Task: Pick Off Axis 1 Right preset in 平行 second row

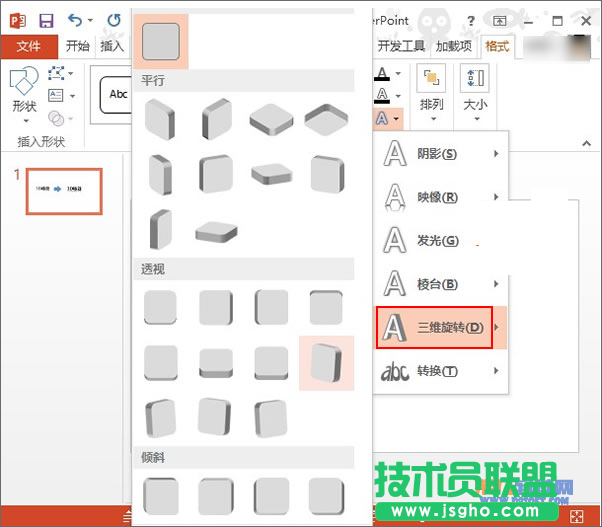Action: pos(216,174)
